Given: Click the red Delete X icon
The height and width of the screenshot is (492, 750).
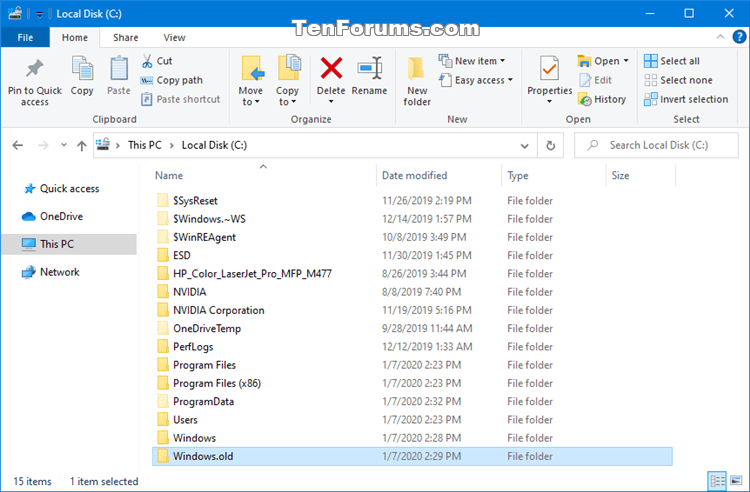Looking at the screenshot, I should click(331, 68).
